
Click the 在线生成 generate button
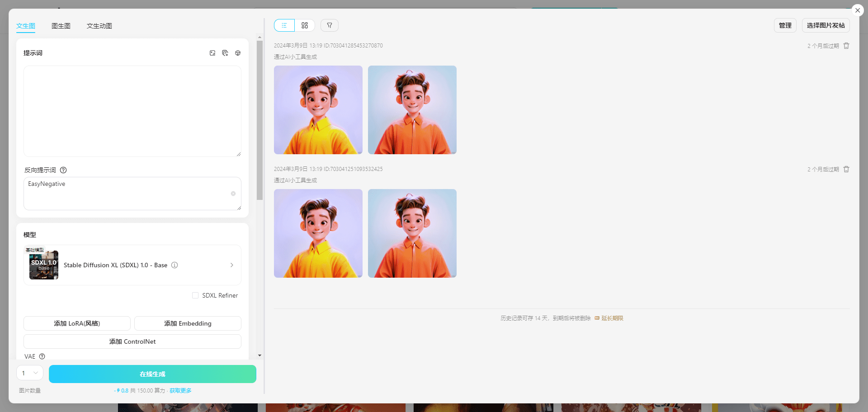pos(152,374)
